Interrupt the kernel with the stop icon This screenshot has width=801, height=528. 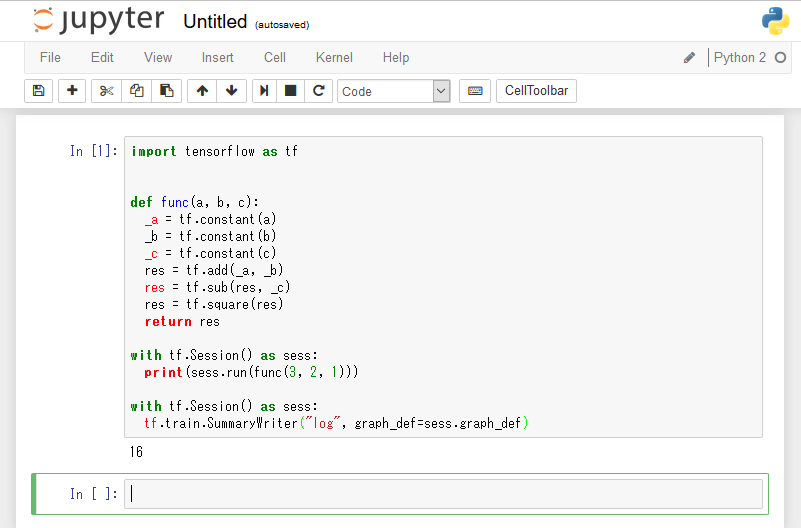[291, 91]
